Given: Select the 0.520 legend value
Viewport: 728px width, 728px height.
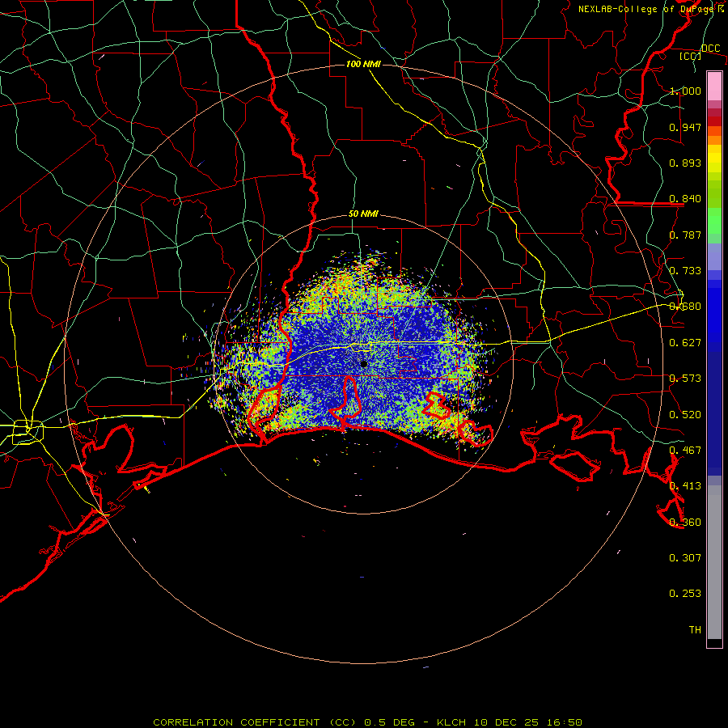Looking at the screenshot, I should coord(685,415).
